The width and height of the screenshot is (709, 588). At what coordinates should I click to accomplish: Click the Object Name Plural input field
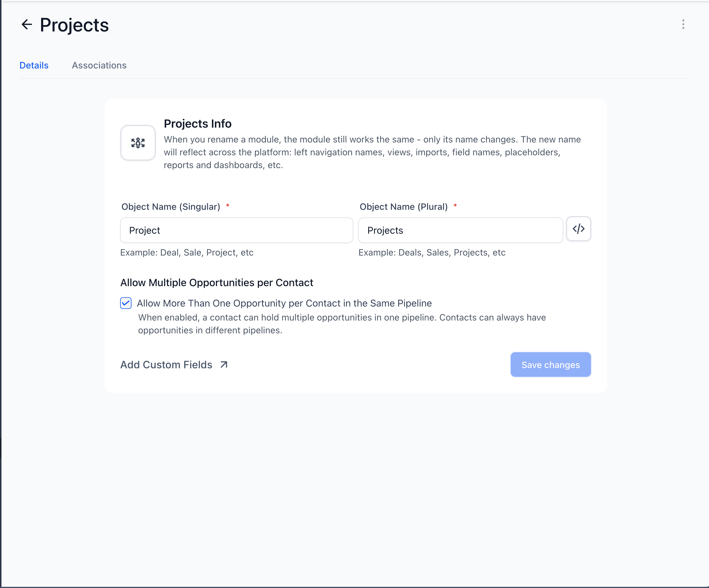(x=460, y=230)
